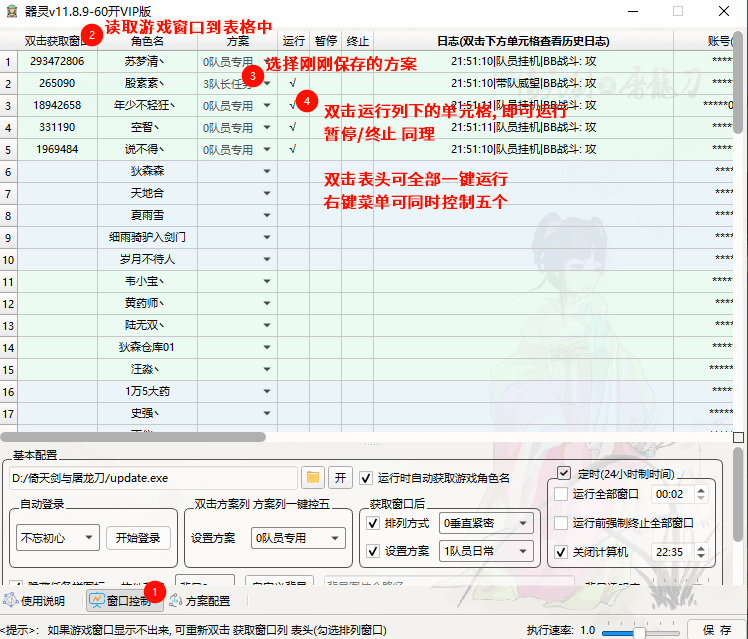Select window ID cell 18942658
Viewport: 748px width, 639px height.
click(57, 105)
